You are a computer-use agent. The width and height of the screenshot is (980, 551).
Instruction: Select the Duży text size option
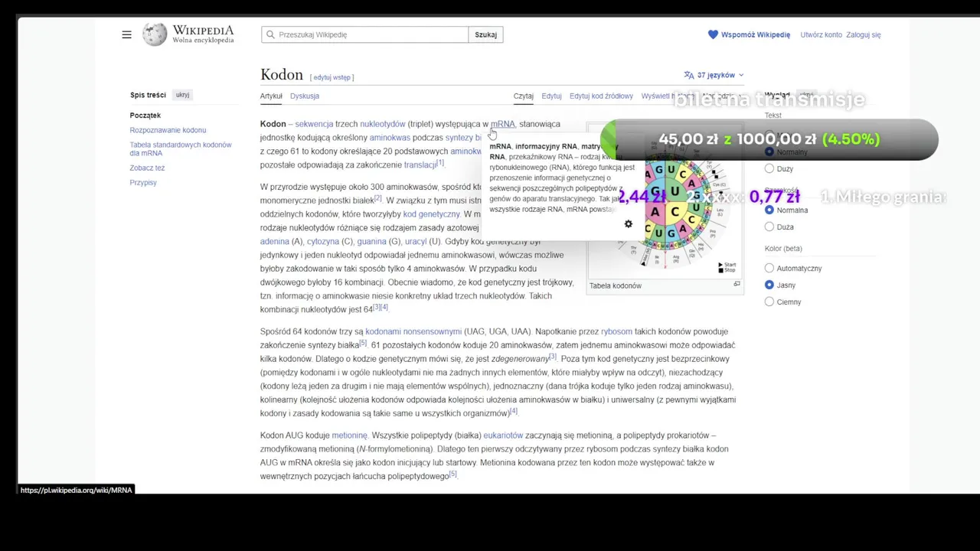tap(769, 168)
